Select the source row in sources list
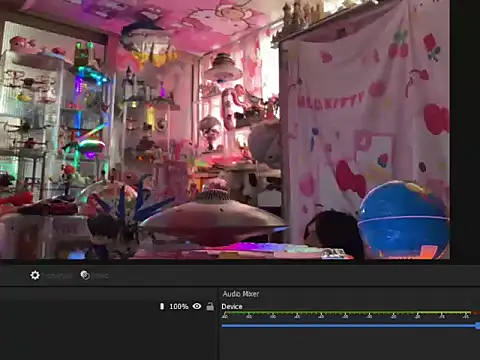This screenshot has width=480, height=360. [x=109, y=306]
